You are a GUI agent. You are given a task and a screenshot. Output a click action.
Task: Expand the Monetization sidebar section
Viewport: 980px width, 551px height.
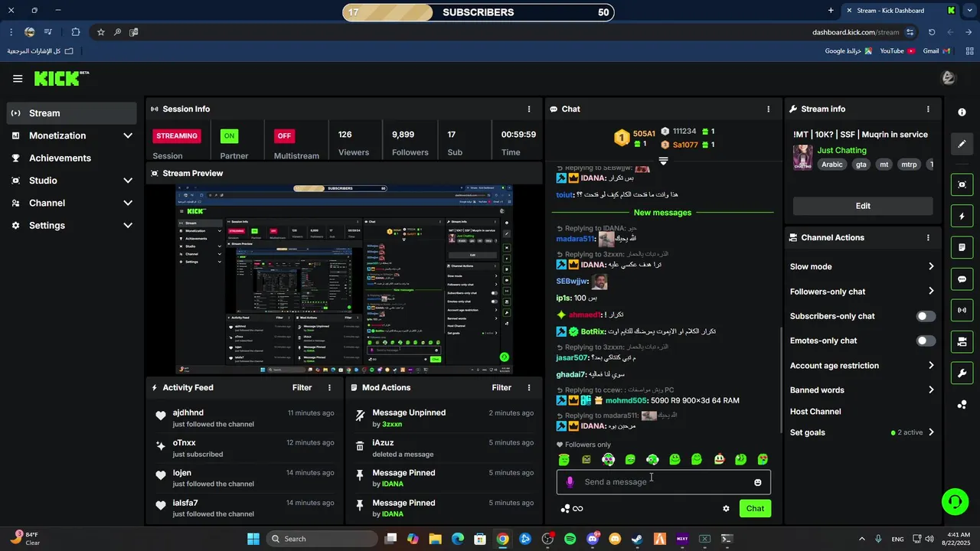coord(70,135)
